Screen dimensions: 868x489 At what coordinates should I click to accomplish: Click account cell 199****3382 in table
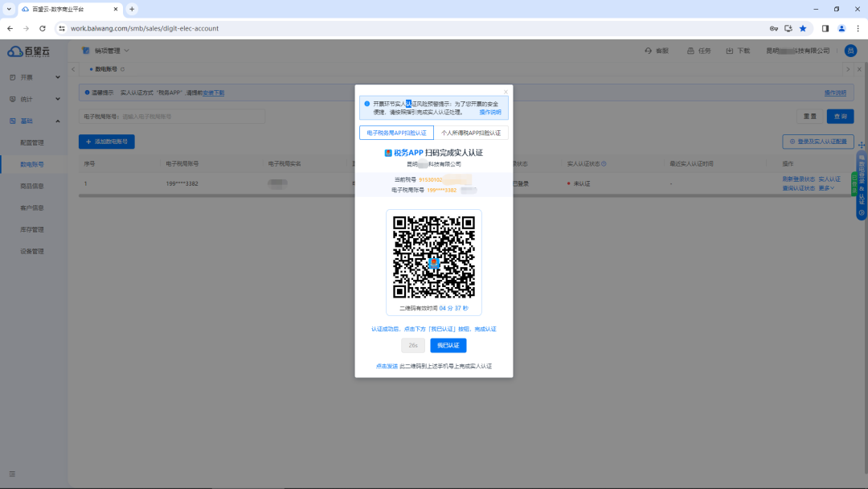tap(182, 183)
